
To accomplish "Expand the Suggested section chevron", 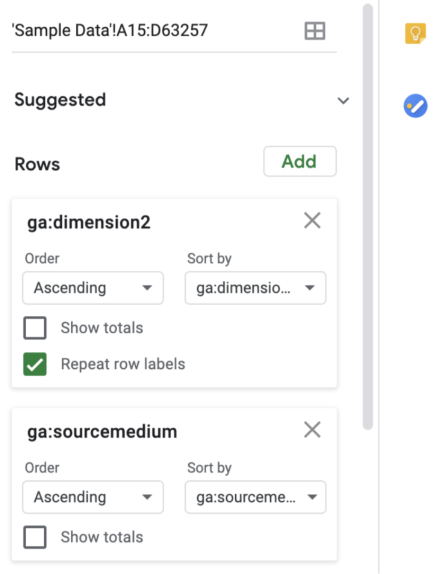I will pyautogui.click(x=343, y=101).
